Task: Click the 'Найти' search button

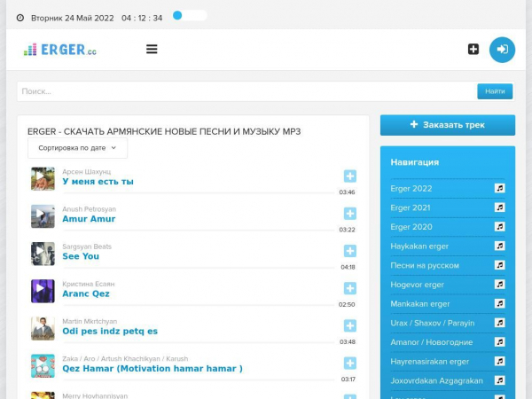Action: 495,91
